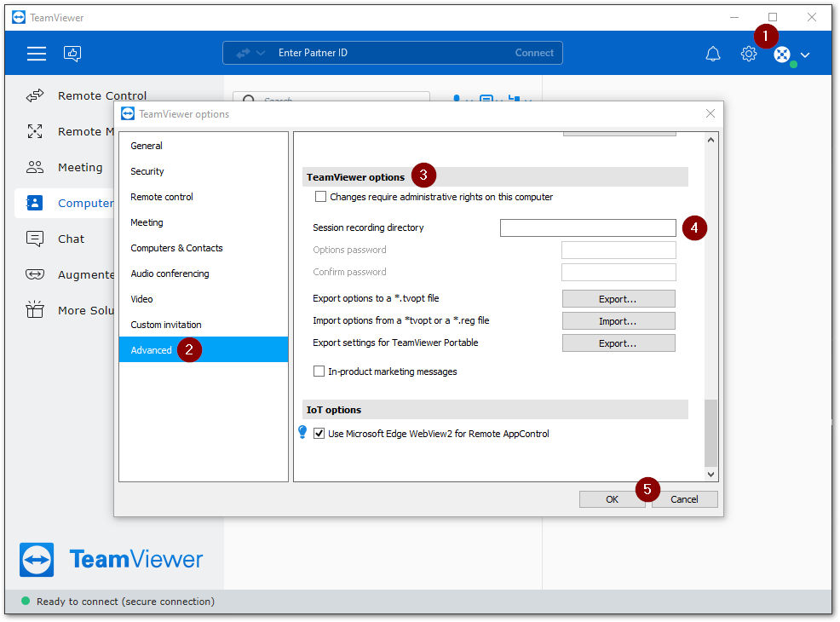Click the Session recording directory field
The image size is (840, 622).
[588, 227]
